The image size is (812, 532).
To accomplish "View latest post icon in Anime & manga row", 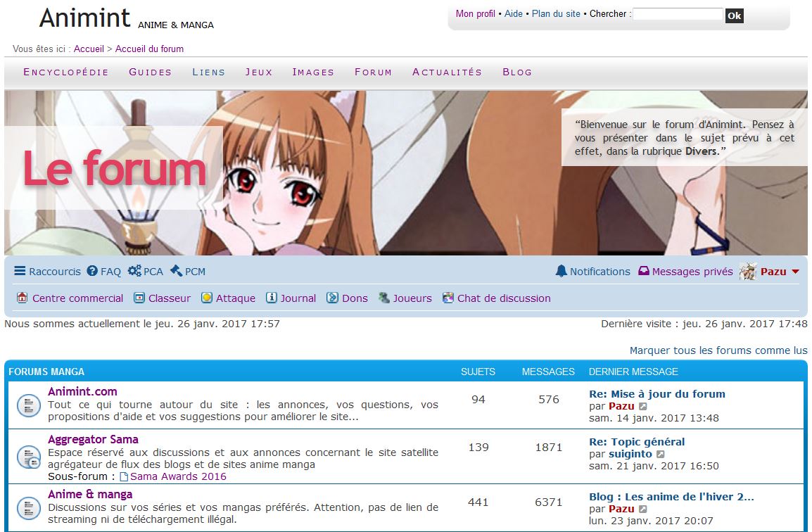I will [642, 509].
